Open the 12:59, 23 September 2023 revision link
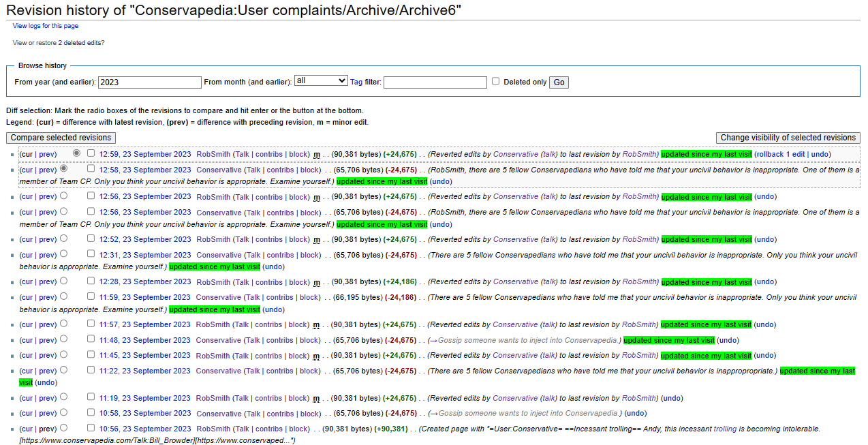 [145, 155]
